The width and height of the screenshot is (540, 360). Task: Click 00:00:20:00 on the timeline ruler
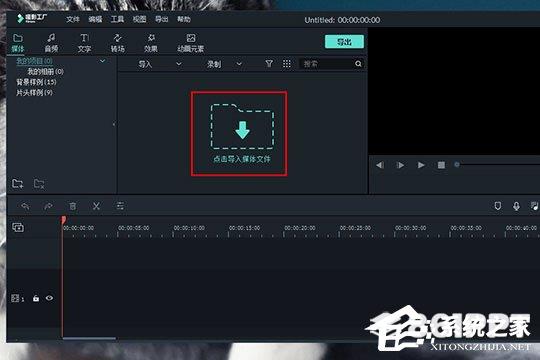[300, 228]
